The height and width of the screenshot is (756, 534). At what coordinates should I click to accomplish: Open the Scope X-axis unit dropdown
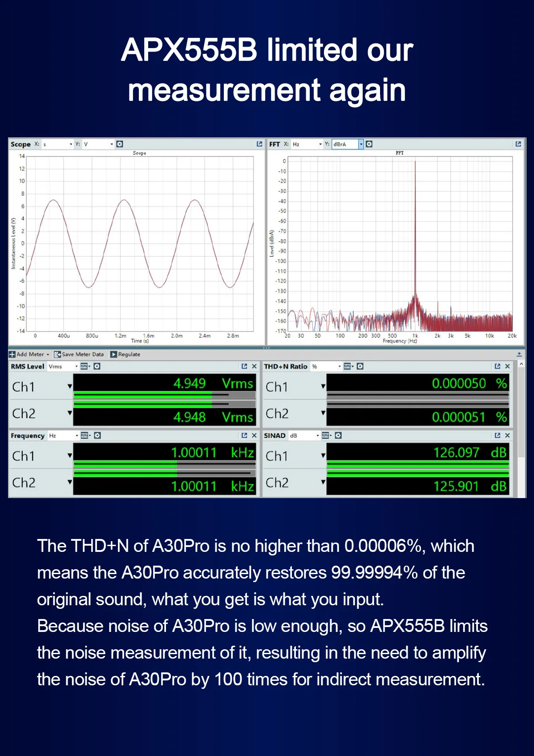71,144
